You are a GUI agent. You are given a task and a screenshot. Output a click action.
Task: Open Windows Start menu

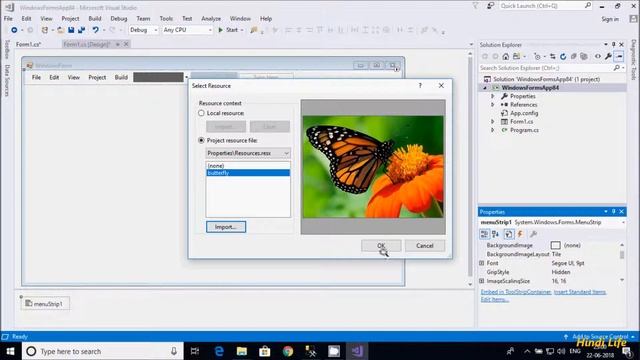[x=11, y=351]
